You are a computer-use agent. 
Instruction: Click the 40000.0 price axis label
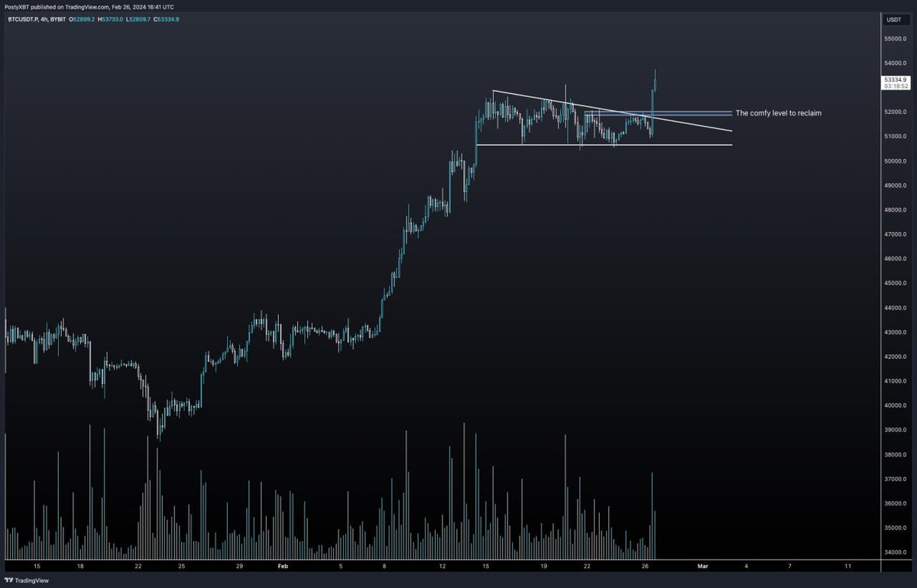tap(896, 405)
